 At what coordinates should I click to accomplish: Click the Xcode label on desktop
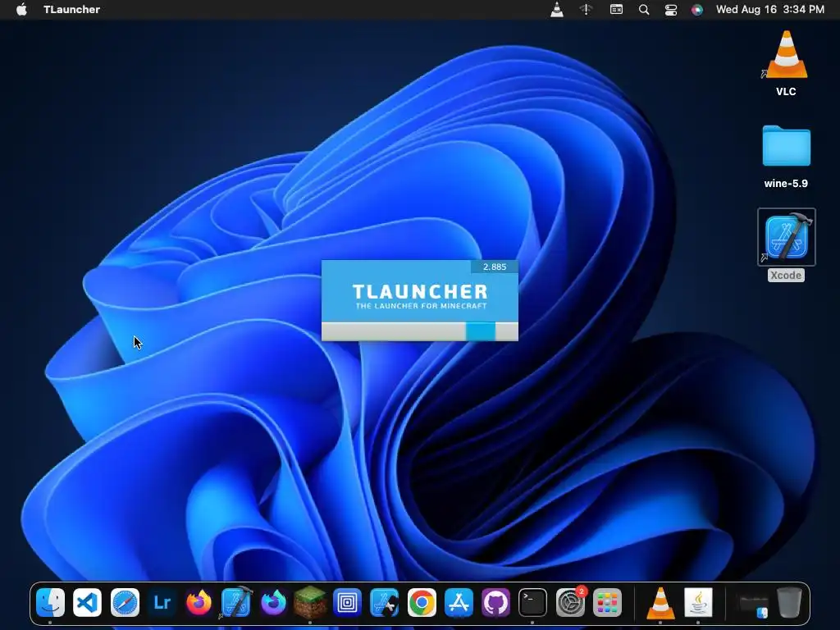point(786,275)
